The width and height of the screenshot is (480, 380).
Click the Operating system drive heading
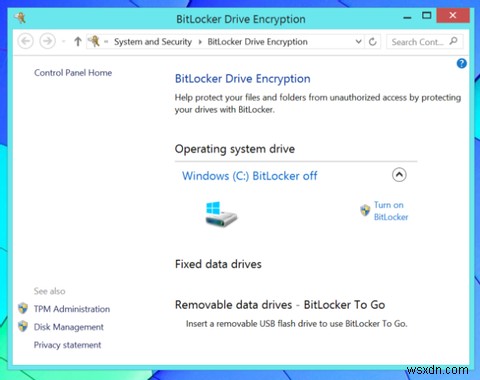(x=235, y=149)
